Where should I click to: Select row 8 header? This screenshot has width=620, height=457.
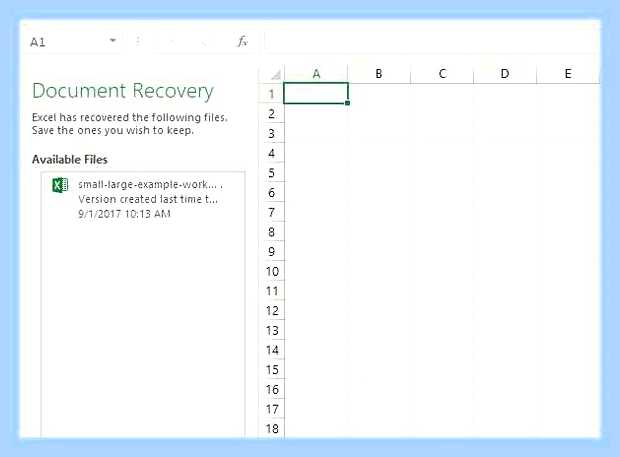pos(271,232)
